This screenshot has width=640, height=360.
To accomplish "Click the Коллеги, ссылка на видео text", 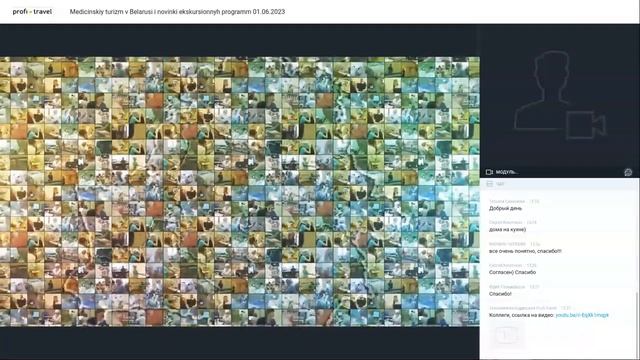I will click(521, 315).
